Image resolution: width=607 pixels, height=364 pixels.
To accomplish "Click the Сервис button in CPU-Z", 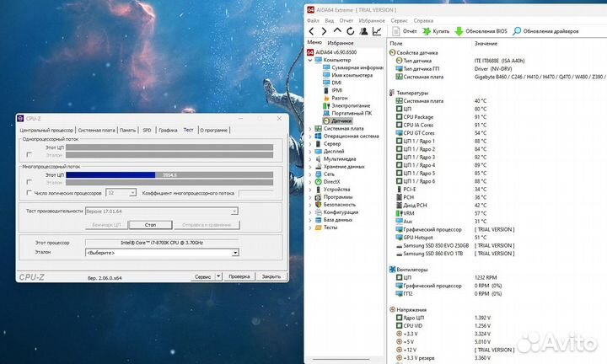I will 202,276.
